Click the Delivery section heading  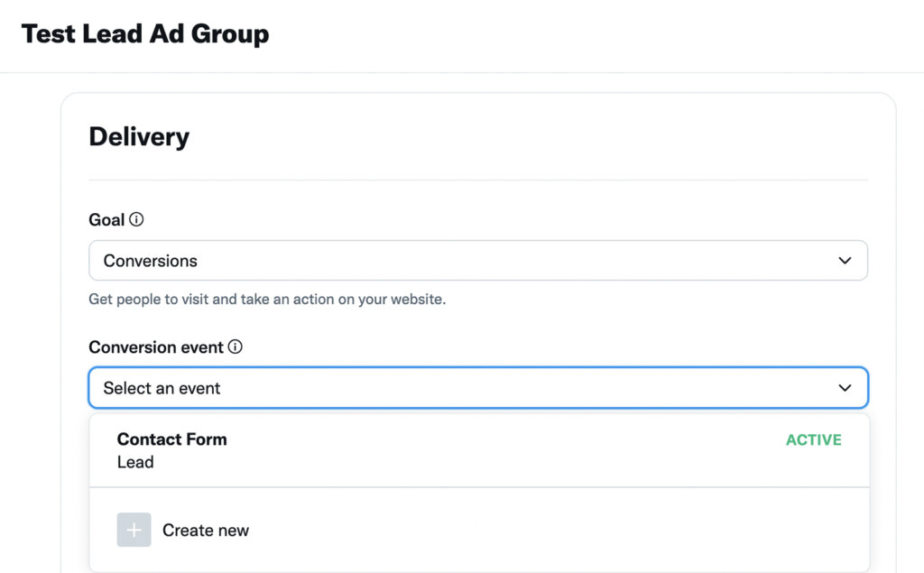tap(138, 136)
